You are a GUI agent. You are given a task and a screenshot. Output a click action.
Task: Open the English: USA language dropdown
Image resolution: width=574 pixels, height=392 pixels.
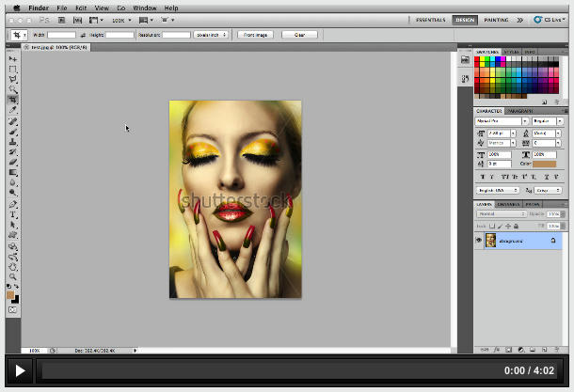click(x=498, y=191)
